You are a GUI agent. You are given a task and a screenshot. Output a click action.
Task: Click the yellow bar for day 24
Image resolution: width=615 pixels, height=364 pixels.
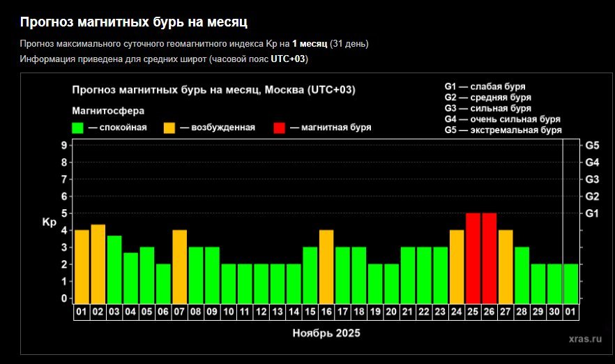coord(457,265)
